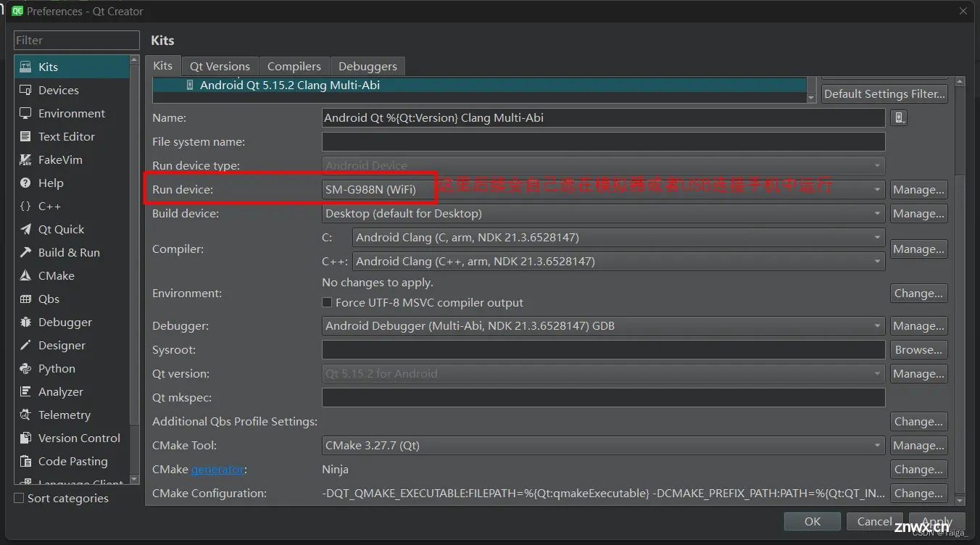Open Debugger category icon

[x=25, y=322]
